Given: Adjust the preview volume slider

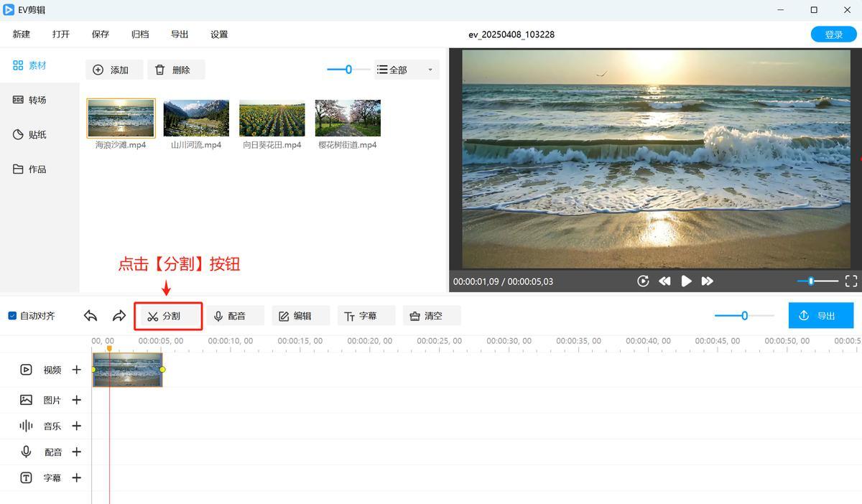Looking at the screenshot, I should (x=817, y=281).
